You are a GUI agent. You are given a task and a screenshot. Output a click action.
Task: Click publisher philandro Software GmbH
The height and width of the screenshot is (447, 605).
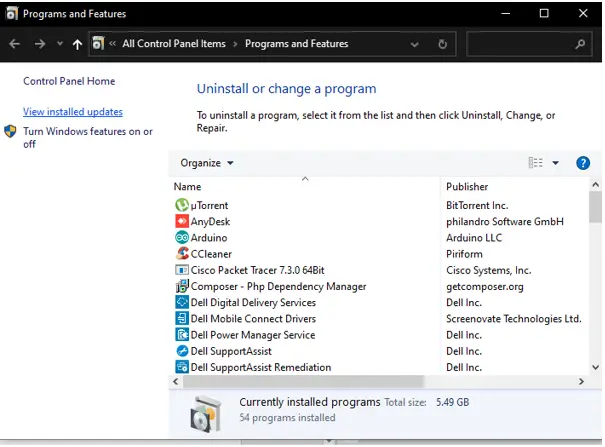coord(505,222)
